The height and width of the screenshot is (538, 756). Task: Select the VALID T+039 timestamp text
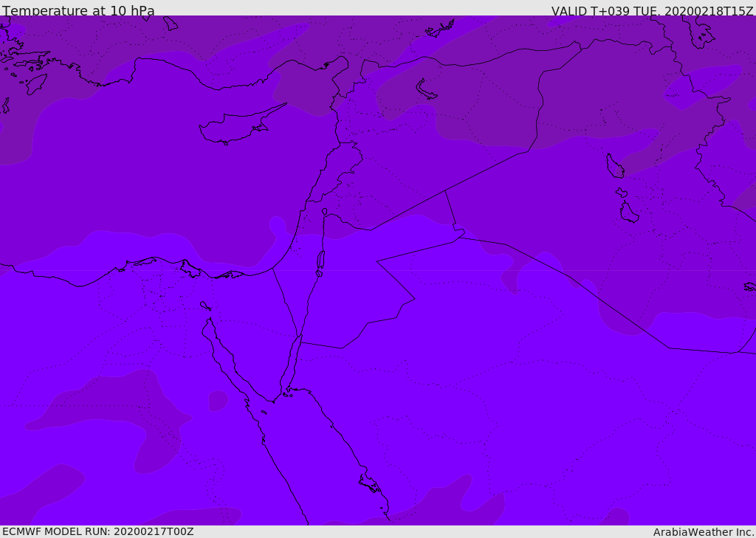click(652, 11)
